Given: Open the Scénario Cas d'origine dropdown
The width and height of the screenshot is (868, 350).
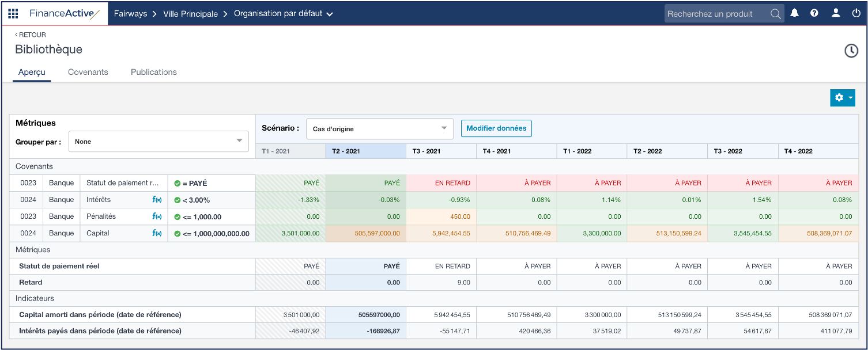Looking at the screenshot, I should (x=379, y=129).
